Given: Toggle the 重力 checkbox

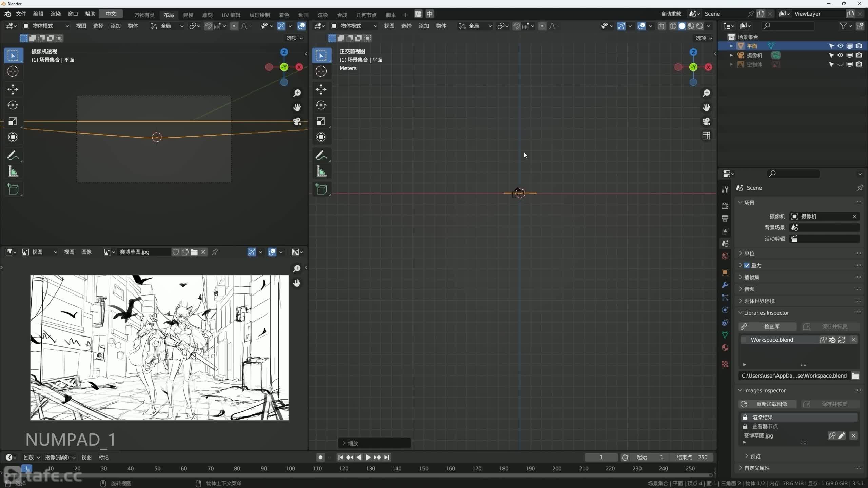Looking at the screenshot, I should (747, 265).
